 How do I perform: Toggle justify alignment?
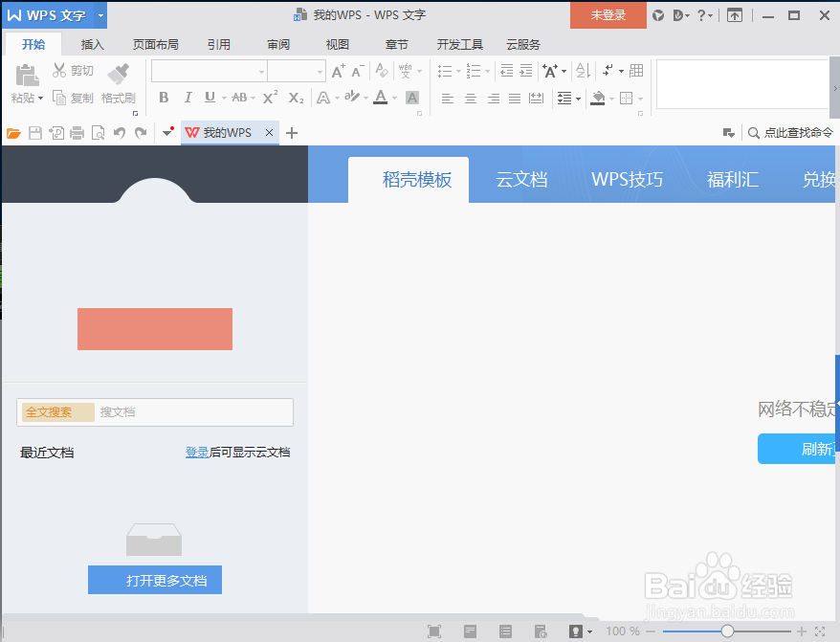point(515,98)
